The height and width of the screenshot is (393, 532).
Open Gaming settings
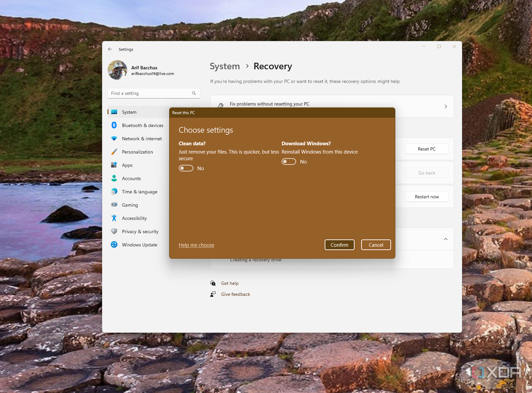click(x=129, y=205)
